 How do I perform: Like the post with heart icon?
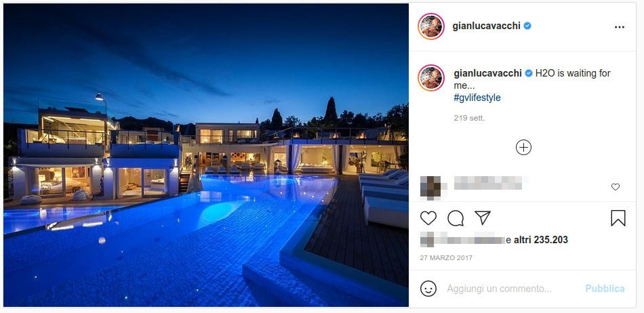click(x=428, y=218)
